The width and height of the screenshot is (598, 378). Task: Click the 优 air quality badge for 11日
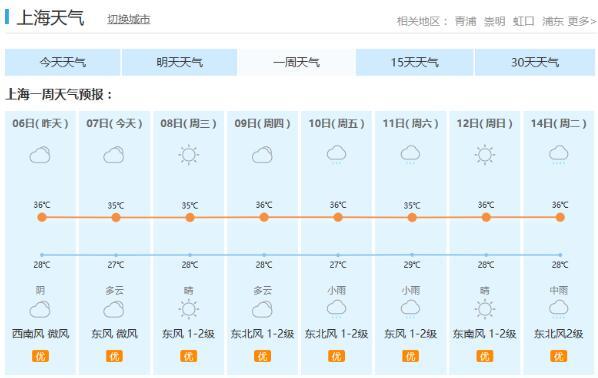pos(410,356)
